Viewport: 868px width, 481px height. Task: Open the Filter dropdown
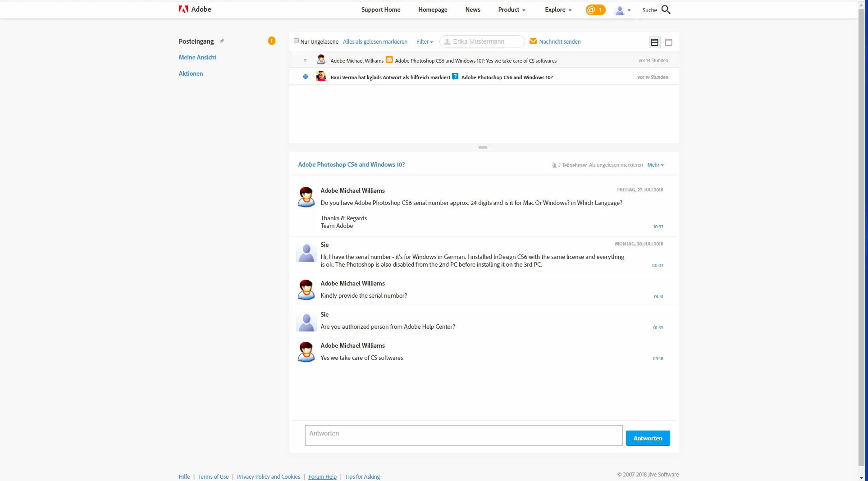425,42
